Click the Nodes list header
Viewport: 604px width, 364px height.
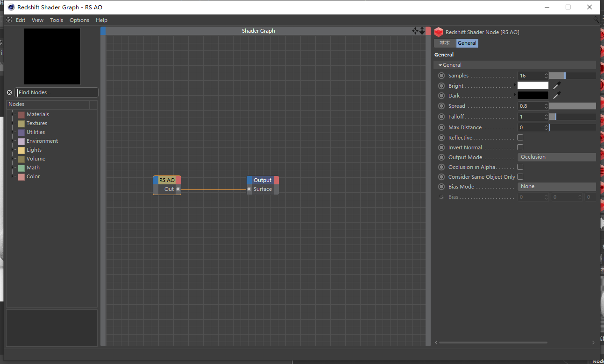pyautogui.click(x=48, y=105)
